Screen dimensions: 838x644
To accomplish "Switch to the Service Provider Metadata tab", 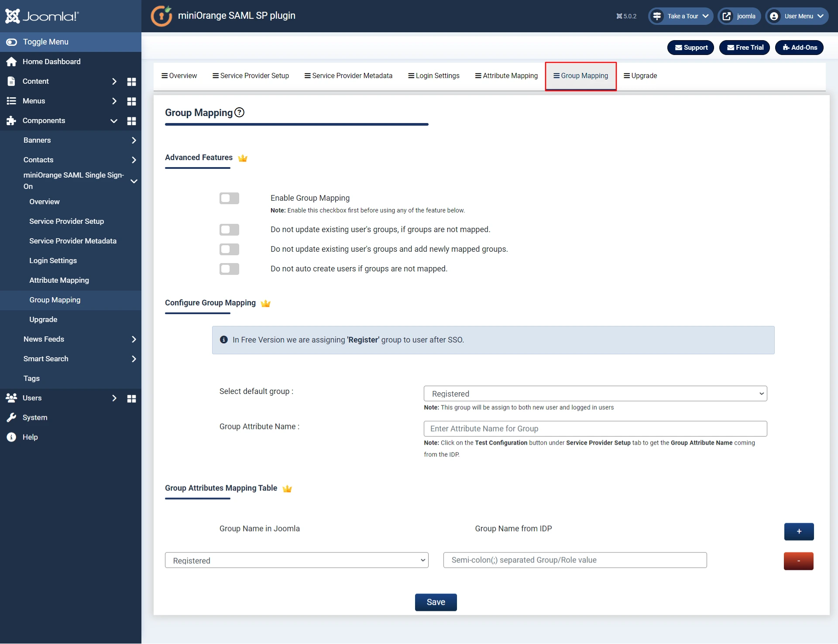I will coord(349,75).
